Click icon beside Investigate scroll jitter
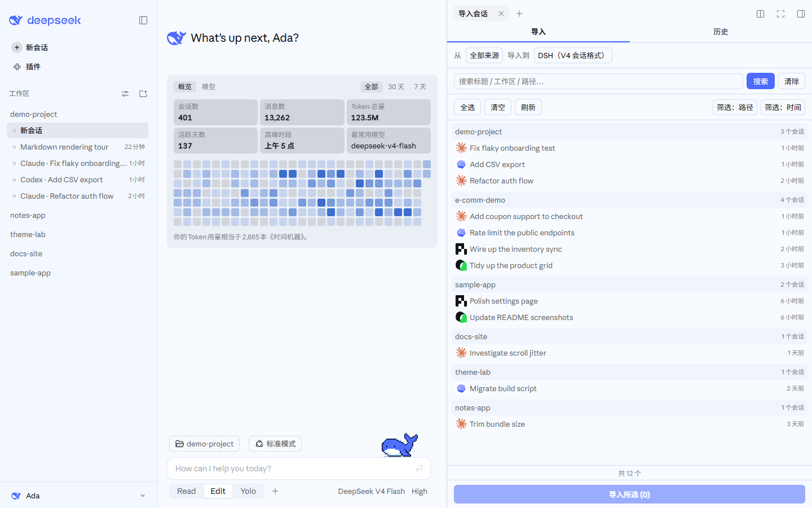 [x=461, y=353]
